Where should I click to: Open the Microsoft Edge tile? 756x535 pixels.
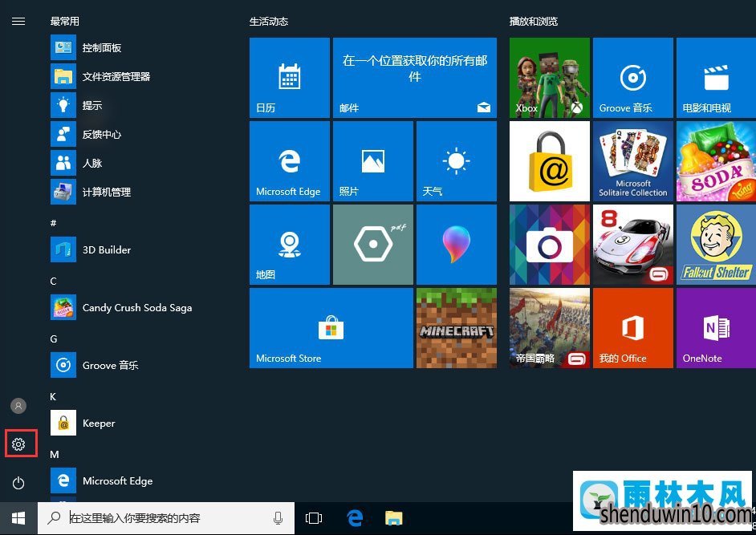click(x=289, y=161)
